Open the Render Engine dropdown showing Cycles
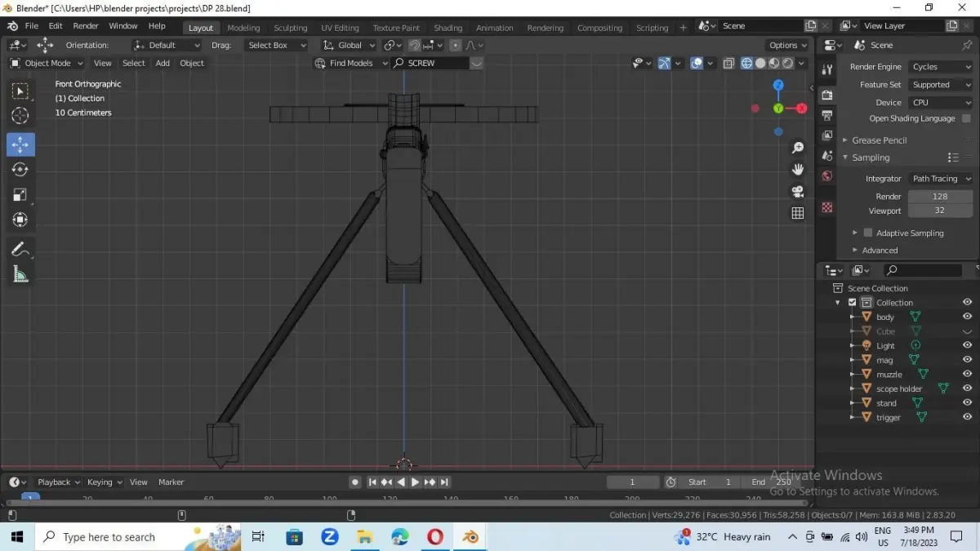The width and height of the screenshot is (980, 551). [941, 67]
